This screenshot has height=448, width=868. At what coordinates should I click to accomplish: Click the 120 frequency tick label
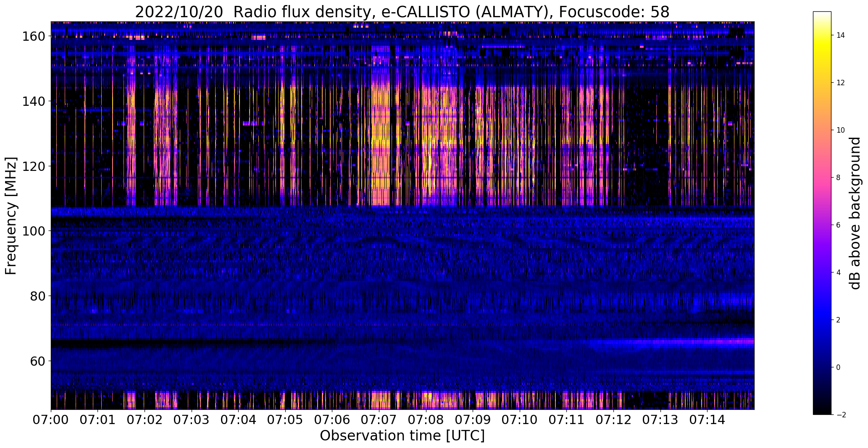34,166
